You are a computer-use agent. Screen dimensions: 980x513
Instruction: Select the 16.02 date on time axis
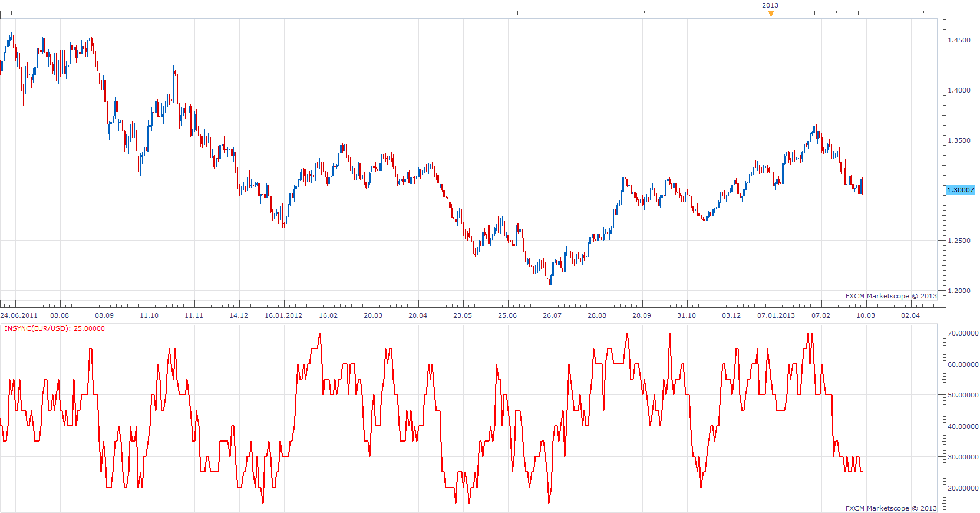328,315
